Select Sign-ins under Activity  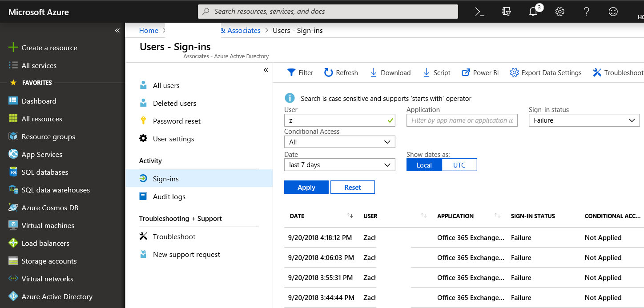pos(199,179)
